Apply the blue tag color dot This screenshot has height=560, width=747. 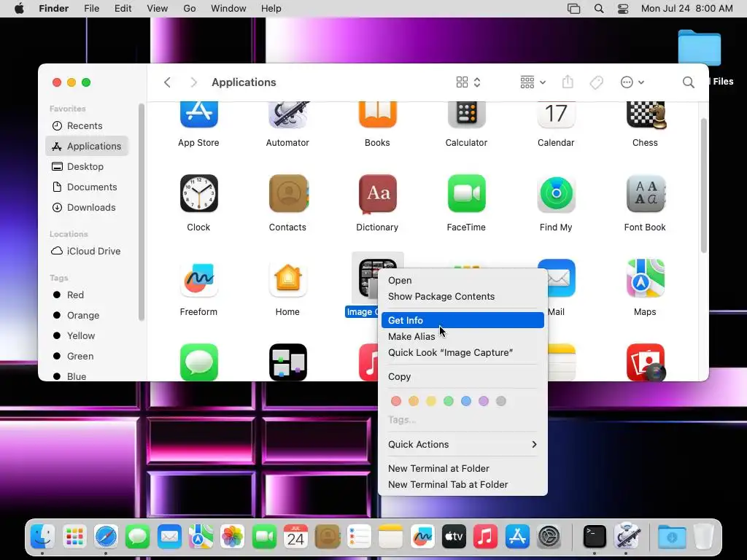(466, 401)
